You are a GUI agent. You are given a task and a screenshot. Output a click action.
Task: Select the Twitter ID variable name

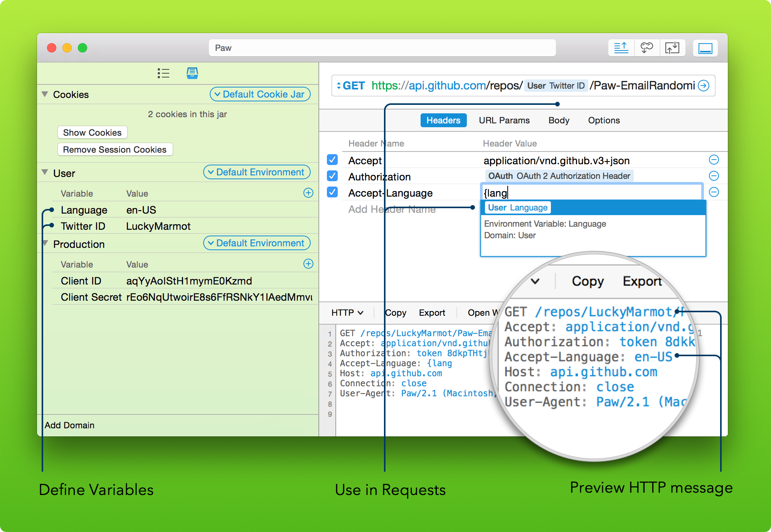[x=83, y=226]
